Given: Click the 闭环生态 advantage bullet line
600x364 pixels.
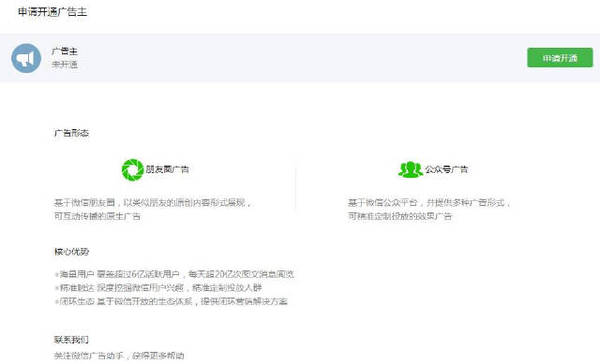Looking at the screenshot, I should [171, 301].
